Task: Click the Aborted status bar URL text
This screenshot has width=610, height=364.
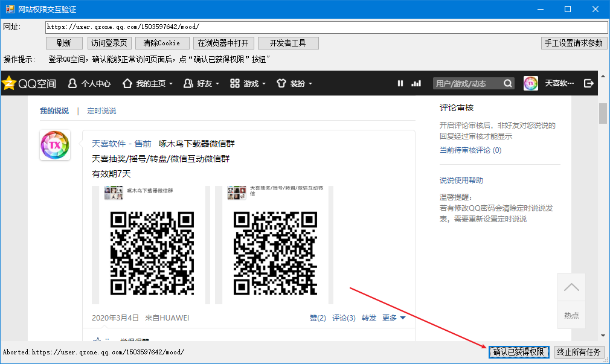Action: point(94,352)
